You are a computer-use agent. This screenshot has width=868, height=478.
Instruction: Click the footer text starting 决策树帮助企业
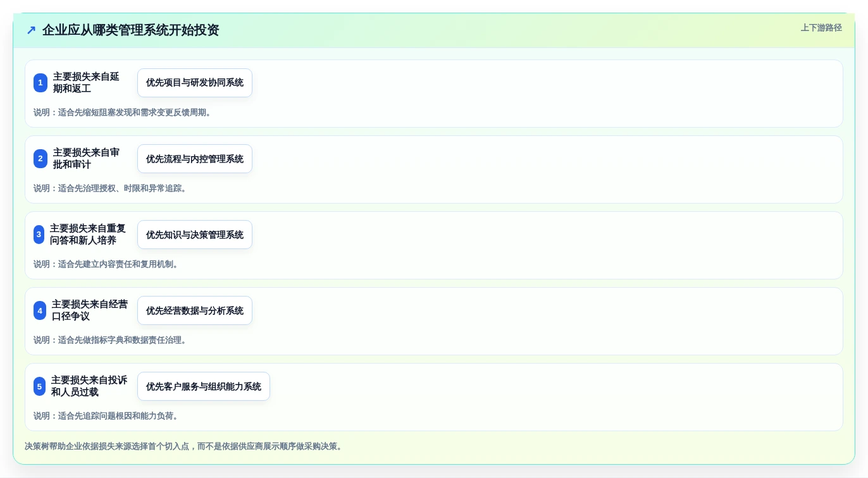pos(184,446)
